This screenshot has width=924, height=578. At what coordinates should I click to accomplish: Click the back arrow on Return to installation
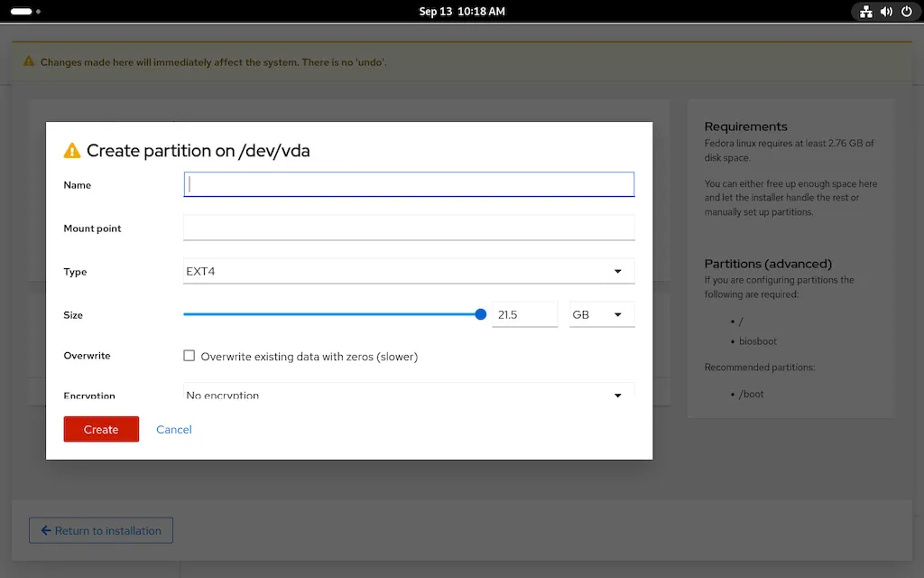tap(46, 530)
